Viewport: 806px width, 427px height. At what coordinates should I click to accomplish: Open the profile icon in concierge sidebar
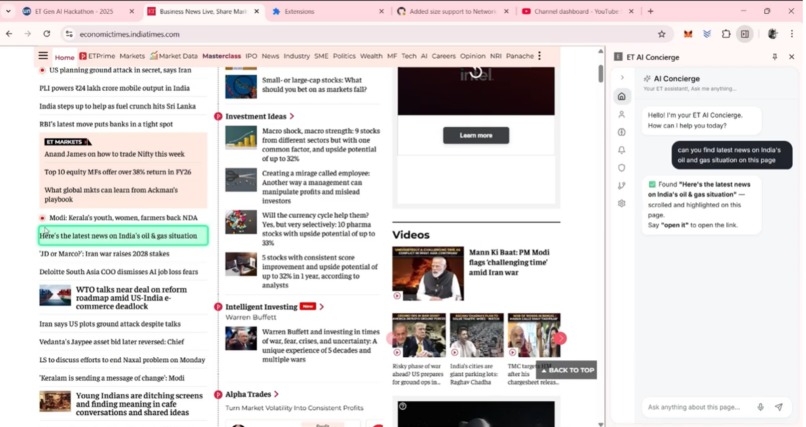pos(621,114)
